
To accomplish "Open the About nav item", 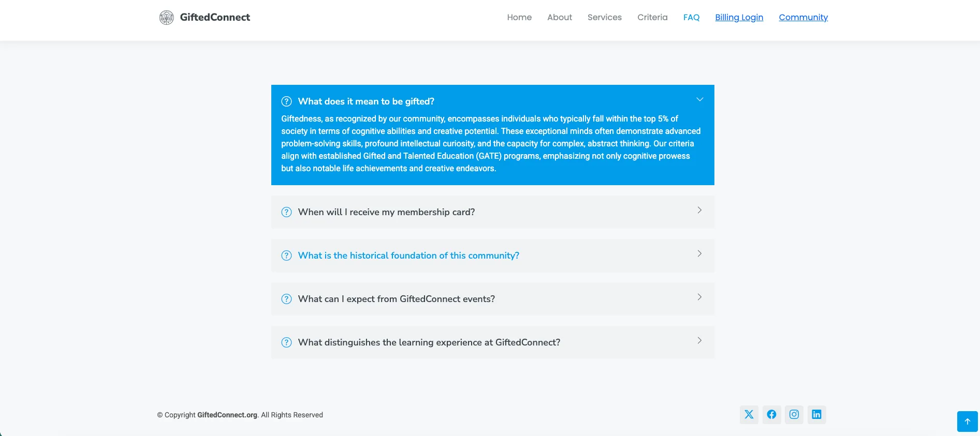I will [560, 17].
